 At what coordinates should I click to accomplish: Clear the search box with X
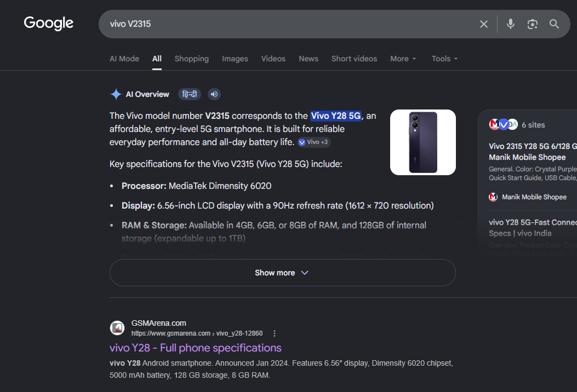coord(483,24)
